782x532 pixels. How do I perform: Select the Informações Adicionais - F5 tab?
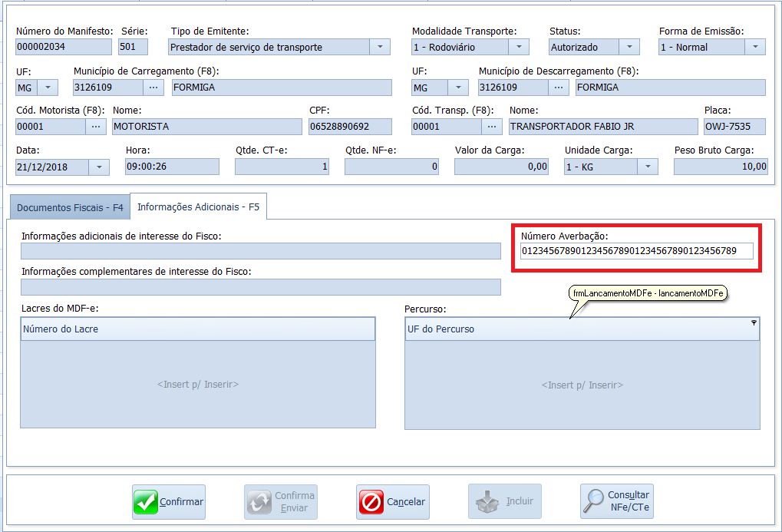[x=198, y=207]
